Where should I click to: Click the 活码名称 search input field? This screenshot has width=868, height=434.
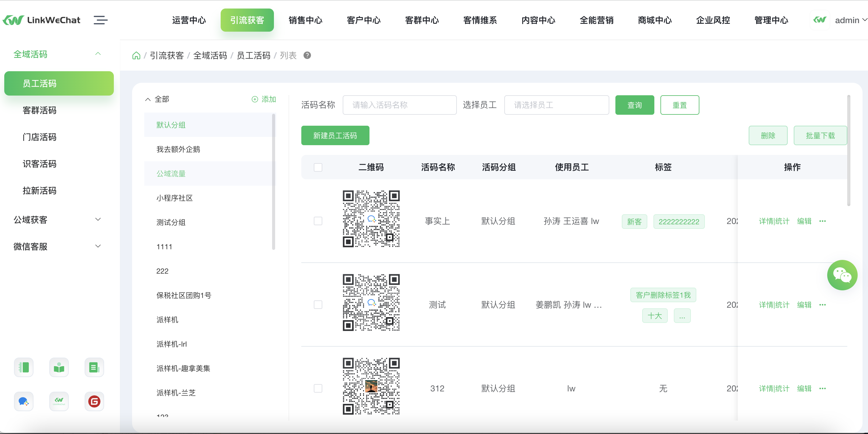(399, 105)
